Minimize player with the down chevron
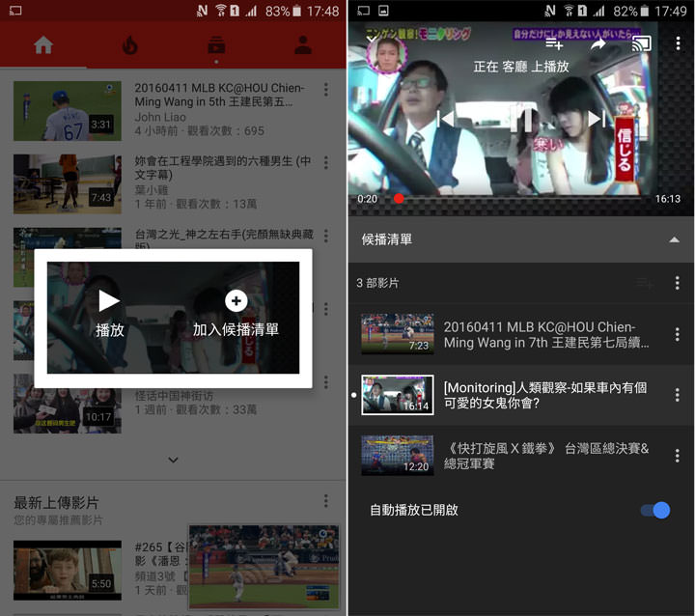 click(372, 39)
